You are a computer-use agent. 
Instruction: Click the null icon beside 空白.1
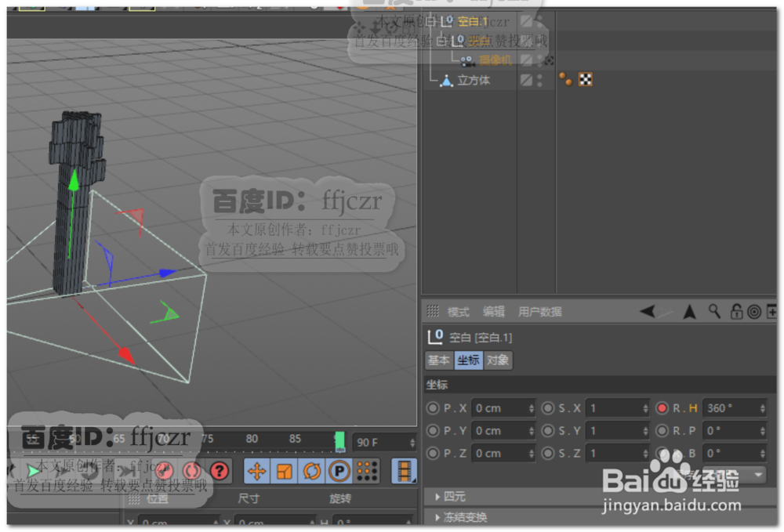click(x=445, y=21)
